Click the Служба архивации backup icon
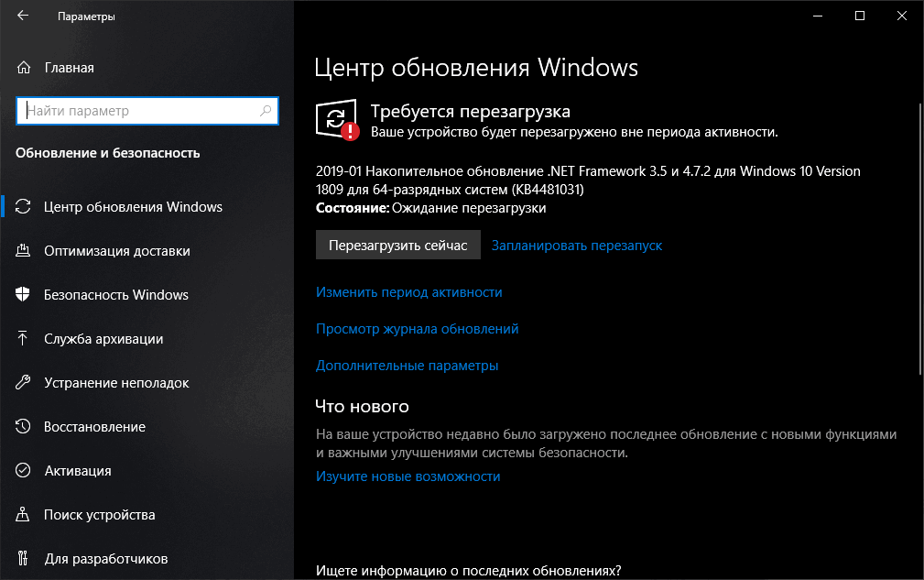Viewport: 924px width, 580px height. tap(25, 339)
